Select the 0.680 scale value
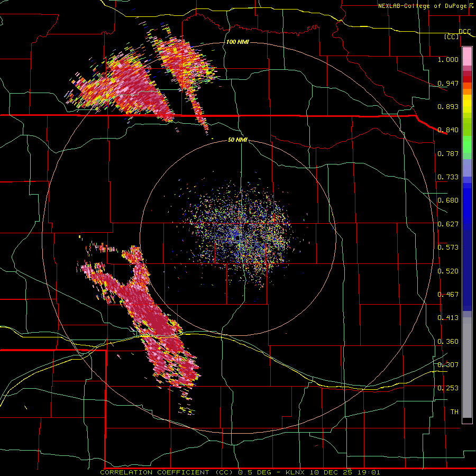Screen dimensions: 476x476 point(448,200)
